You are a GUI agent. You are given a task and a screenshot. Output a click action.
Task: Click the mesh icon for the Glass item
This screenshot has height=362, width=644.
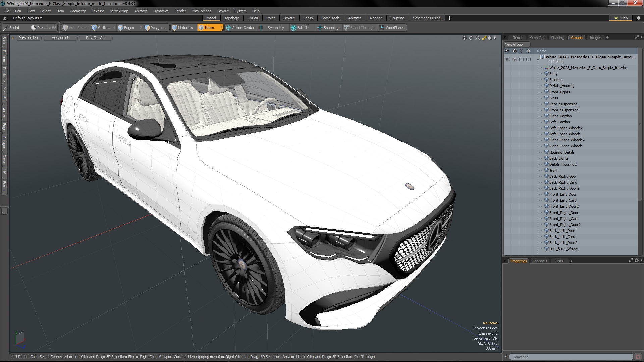click(x=546, y=98)
